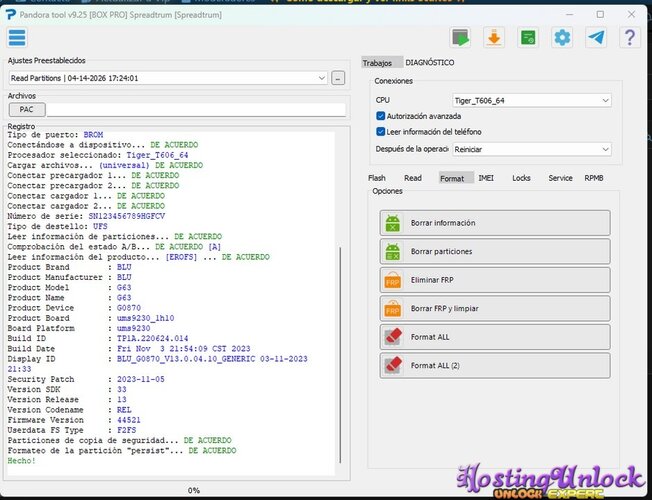Open the help question mark icon
The image size is (652, 500).
[x=630, y=38]
